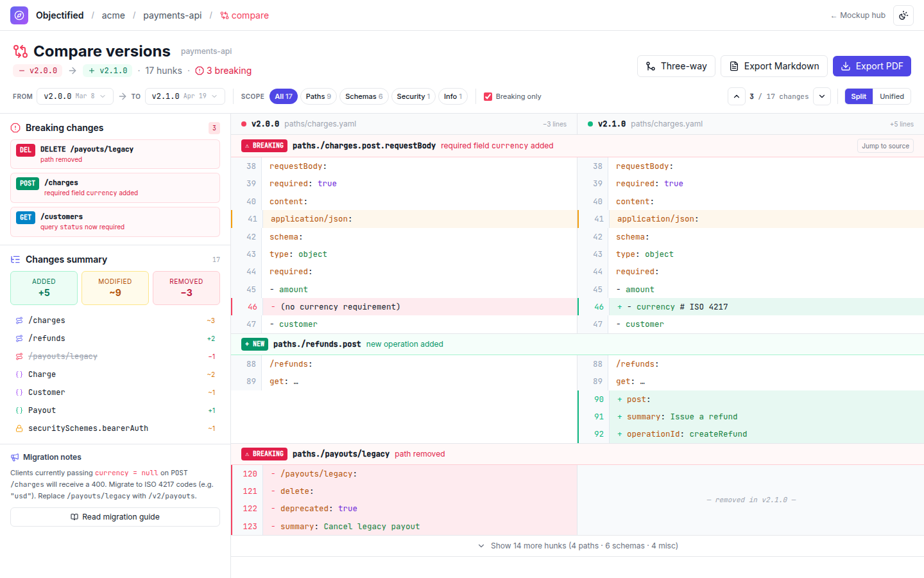Image resolution: width=924 pixels, height=578 pixels.
Task: Select the Info 1 scope filter
Action: point(453,96)
